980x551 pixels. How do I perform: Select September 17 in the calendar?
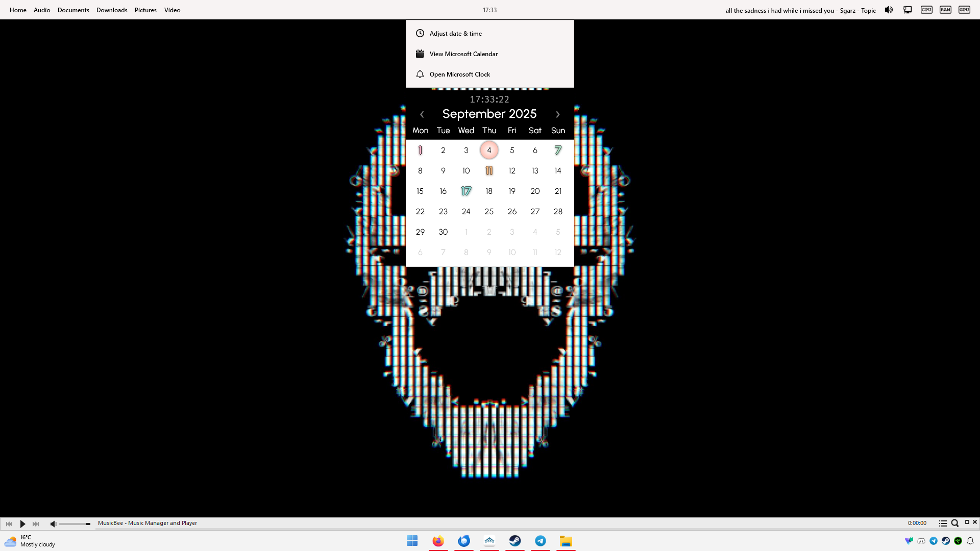click(466, 191)
